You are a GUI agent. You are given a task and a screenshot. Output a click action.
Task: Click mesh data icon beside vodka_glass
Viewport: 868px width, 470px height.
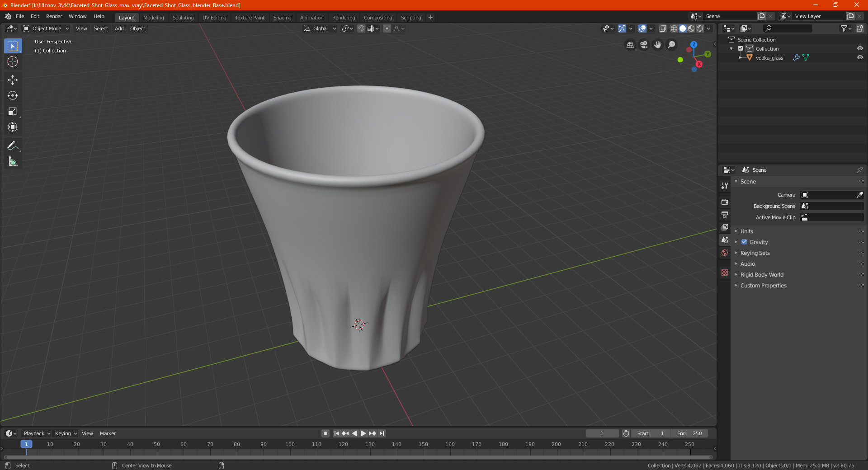click(806, 57)
